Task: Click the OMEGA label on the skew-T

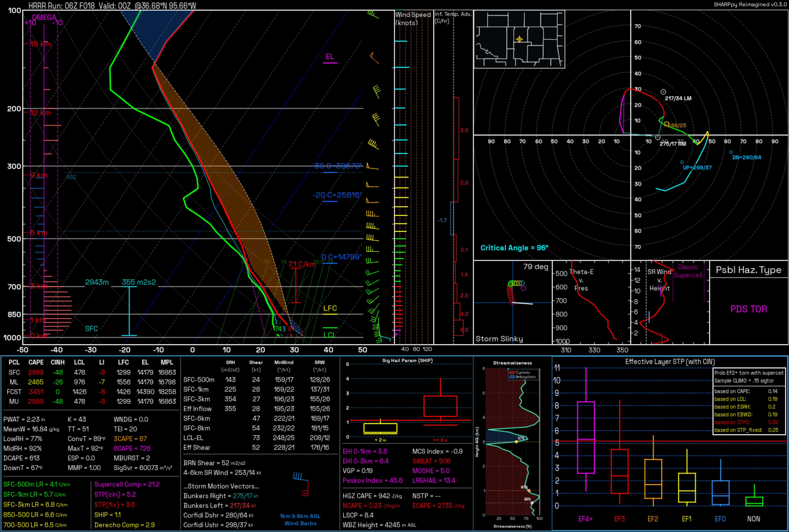Action: click(44, 17)
